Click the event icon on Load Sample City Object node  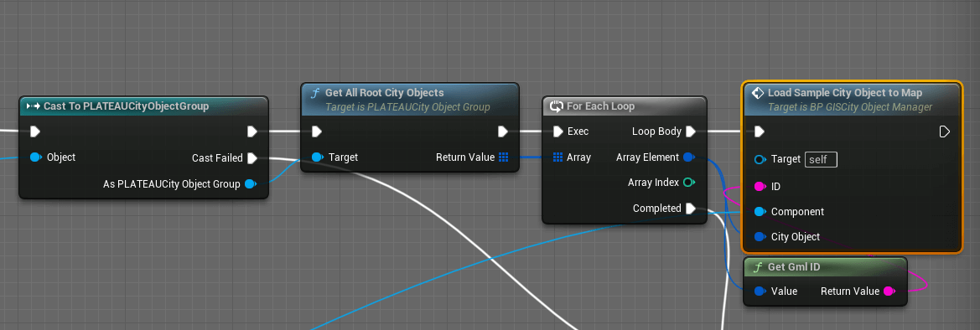tap(758, 93)
